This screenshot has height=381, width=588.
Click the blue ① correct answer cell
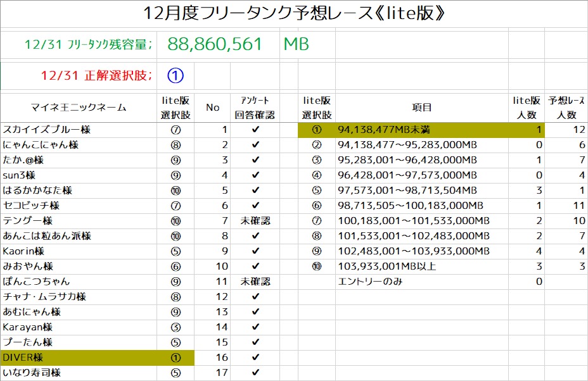(176, 76)
